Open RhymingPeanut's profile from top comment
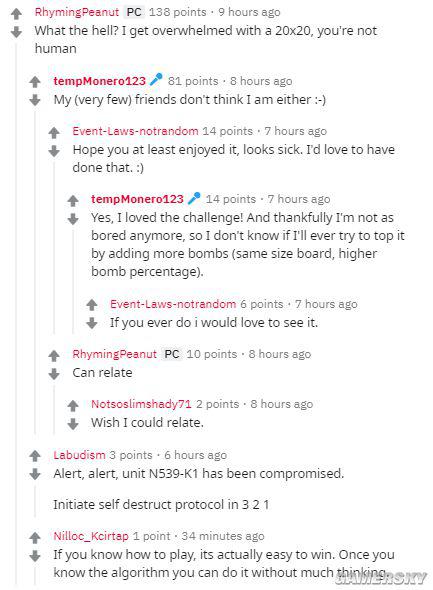The height and width of the screenshot is (590, 433). (x=77, y=12)
